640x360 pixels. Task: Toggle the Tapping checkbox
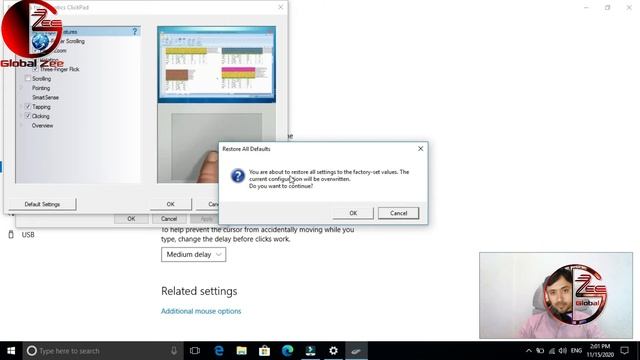[28, 107]
